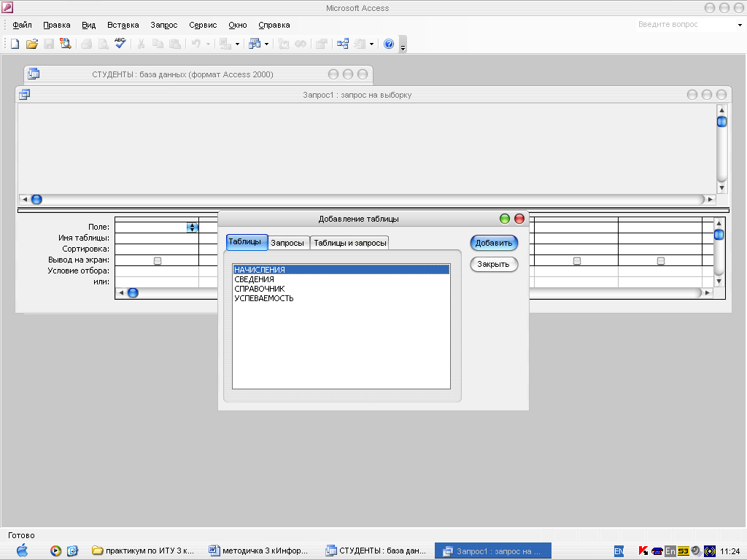This screenshot has height=560, width=747.
Task: Open Microsoft Access Help question icon
Action: point(389,44)
